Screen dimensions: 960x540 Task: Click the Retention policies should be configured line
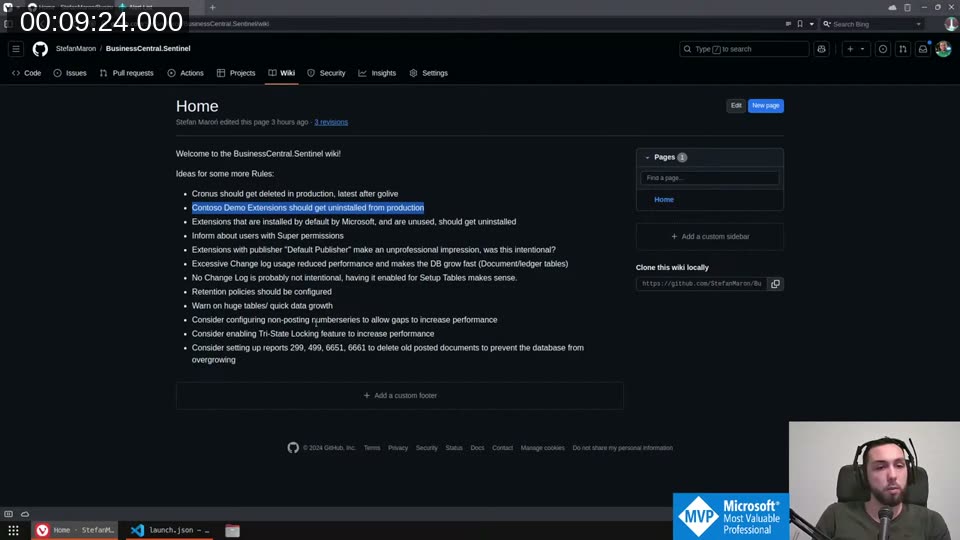tap(261, 292)
